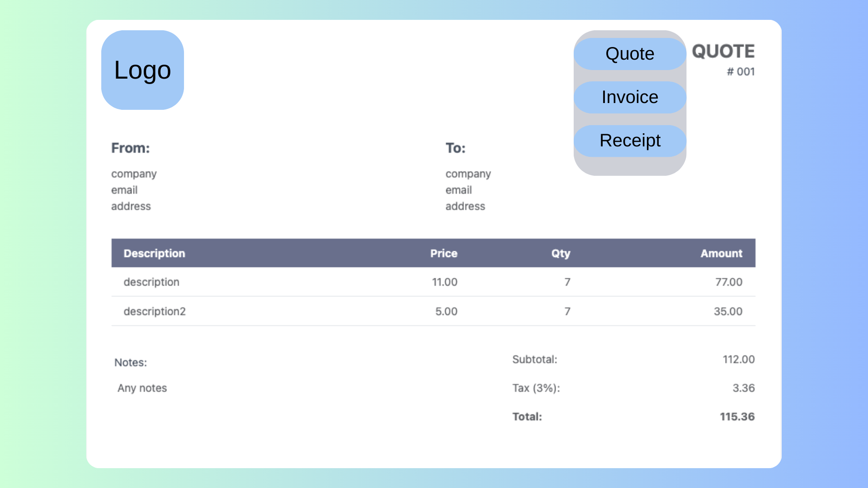Click the description2 item cell

(155, 311)
